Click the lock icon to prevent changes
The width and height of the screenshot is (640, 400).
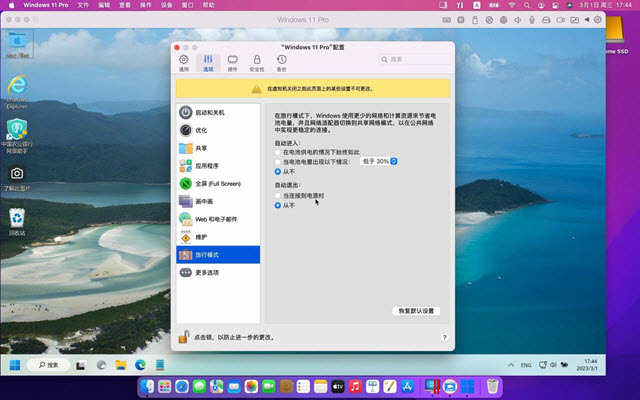pyautogui.click(x=184, y=337)
